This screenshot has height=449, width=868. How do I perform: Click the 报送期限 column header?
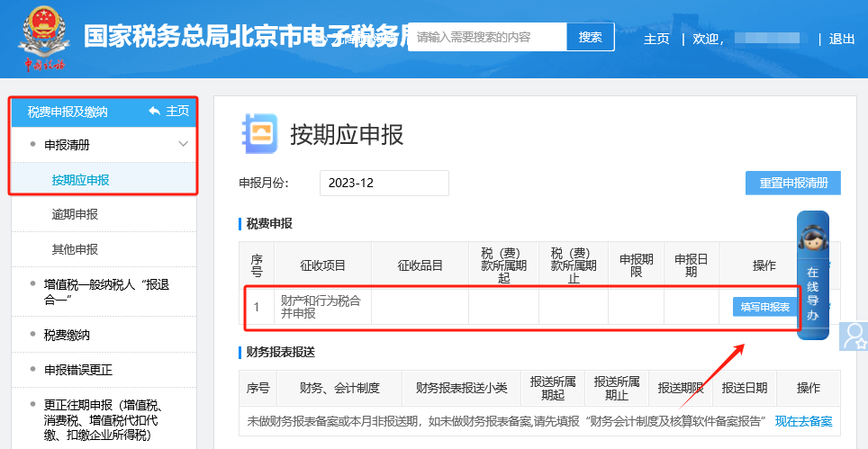pyautogui.click(x=681, y=388)
